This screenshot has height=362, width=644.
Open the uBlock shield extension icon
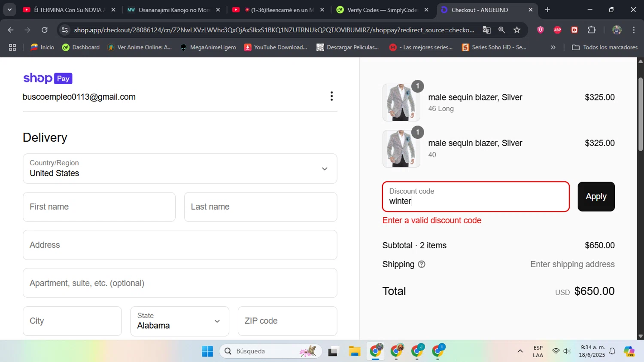point(541,30)
